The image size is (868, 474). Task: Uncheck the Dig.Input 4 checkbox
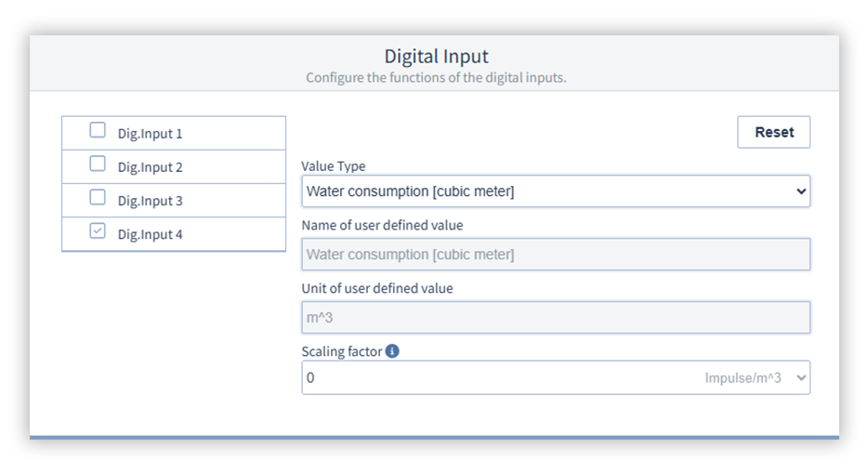98,232
